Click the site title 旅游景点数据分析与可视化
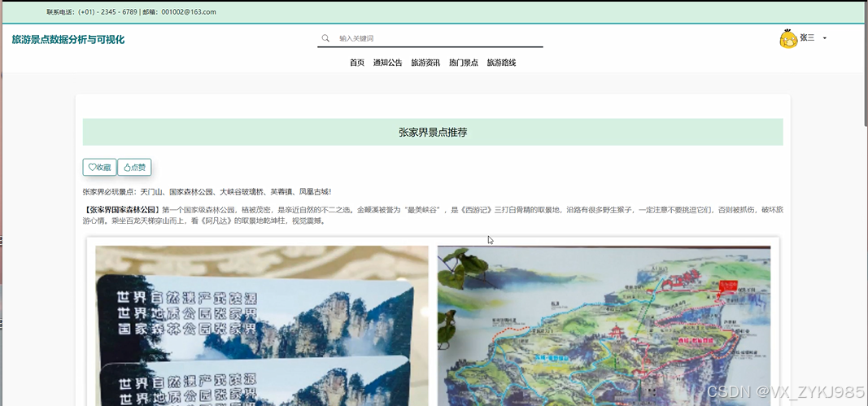Viewport: 868px width, 406px height. 68,39
